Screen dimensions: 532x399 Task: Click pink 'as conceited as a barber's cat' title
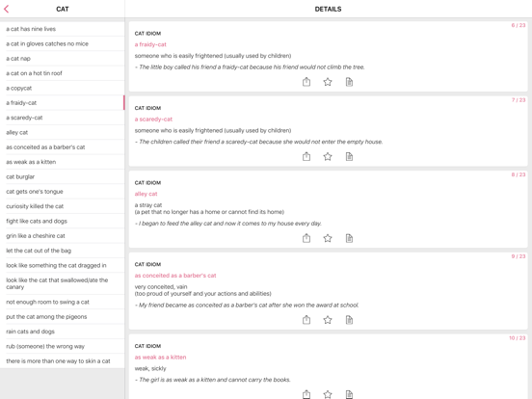(x=175, y=276)
